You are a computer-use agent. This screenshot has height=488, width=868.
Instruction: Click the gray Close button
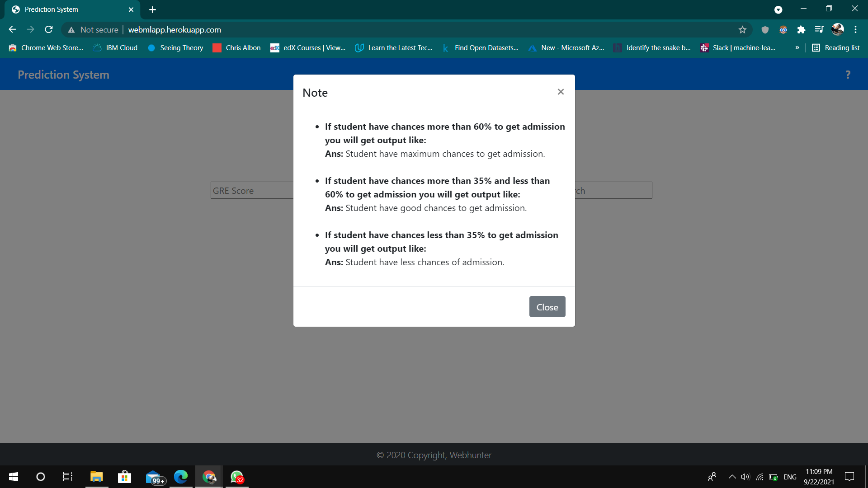(x=547, y=307)
